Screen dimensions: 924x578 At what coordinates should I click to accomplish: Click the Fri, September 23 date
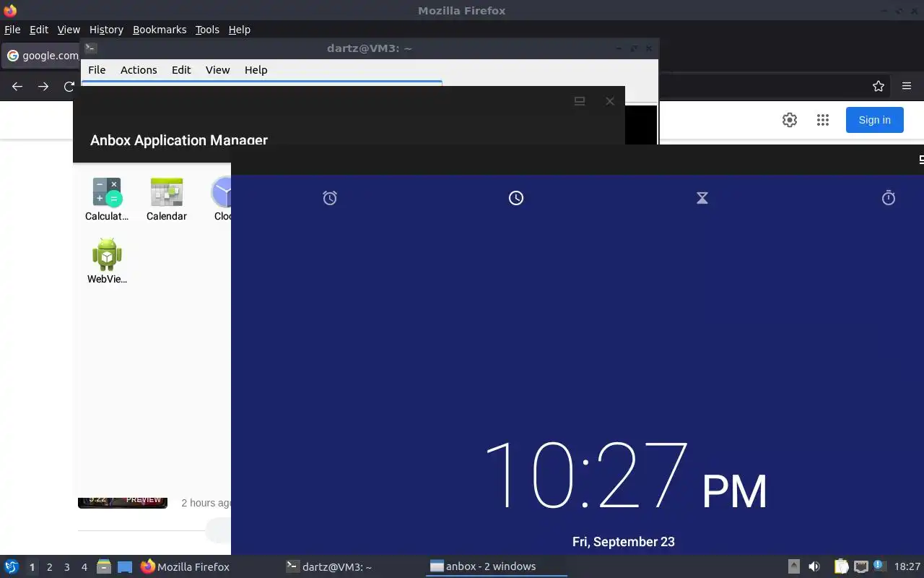624,542
